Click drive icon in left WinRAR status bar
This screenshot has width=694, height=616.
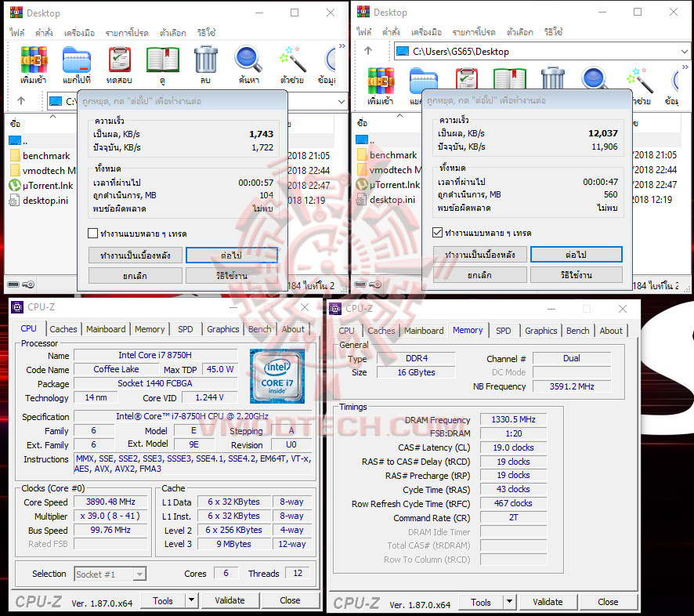pyautogui.click(x=14, y=284)
